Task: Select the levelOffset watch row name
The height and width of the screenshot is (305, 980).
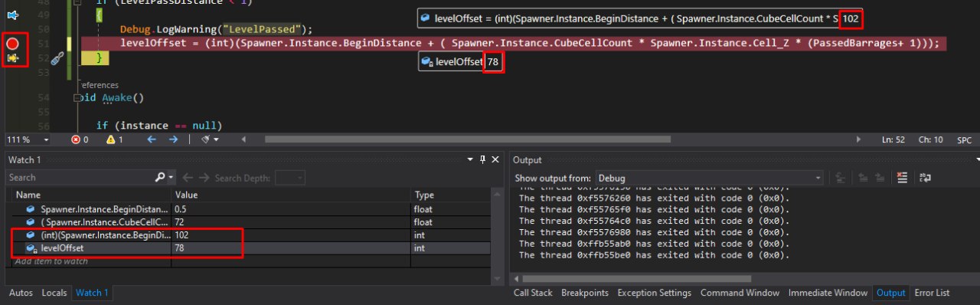Action: (61, 248)
